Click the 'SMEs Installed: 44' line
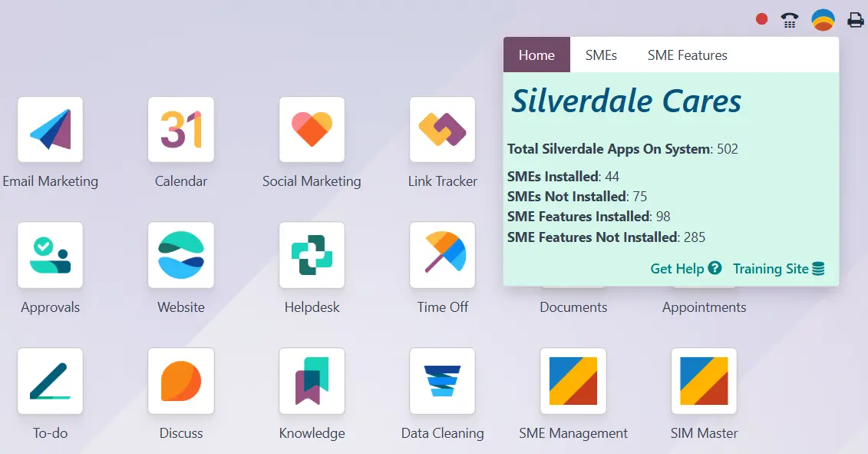Screen dimensions: 868x454 [563, 176]
